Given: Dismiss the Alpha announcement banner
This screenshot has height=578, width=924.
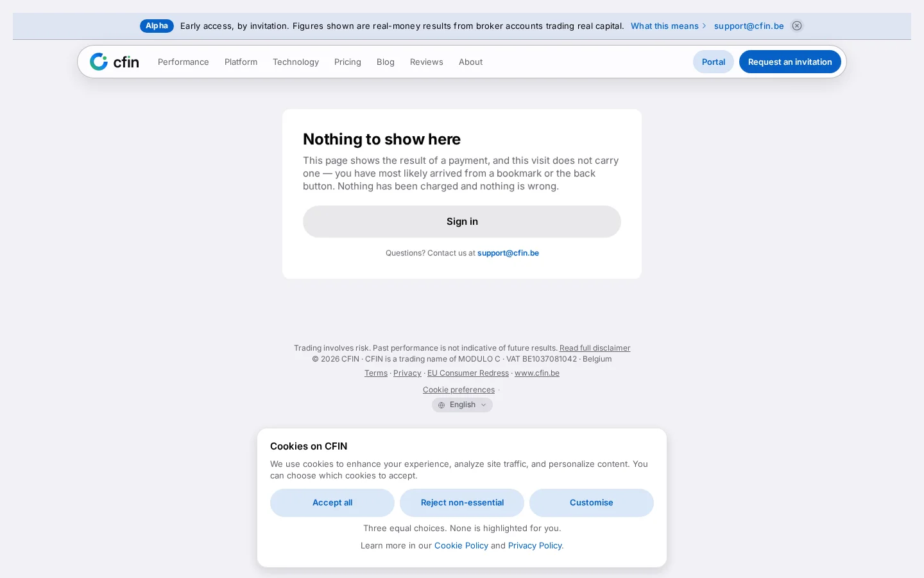Looking at the screenshot, I should (797, 26).
